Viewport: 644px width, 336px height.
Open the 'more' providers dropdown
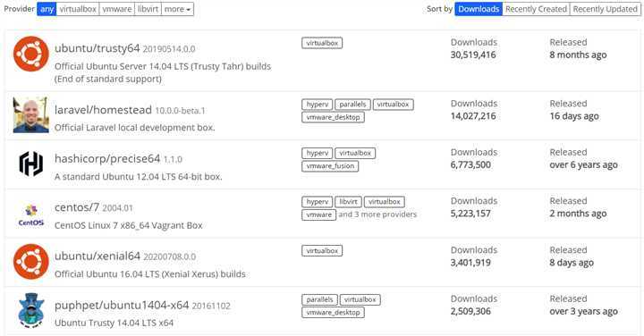pos(177,9)
